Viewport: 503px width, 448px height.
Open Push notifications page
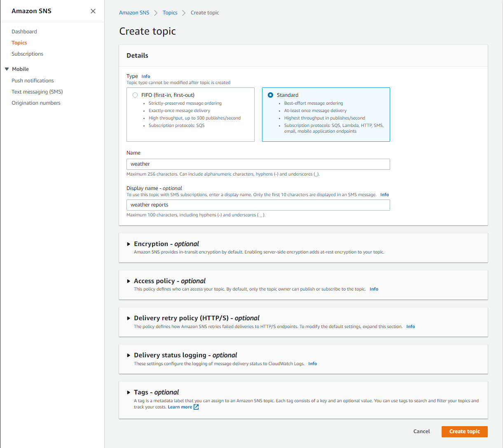(x=33, y=80)
